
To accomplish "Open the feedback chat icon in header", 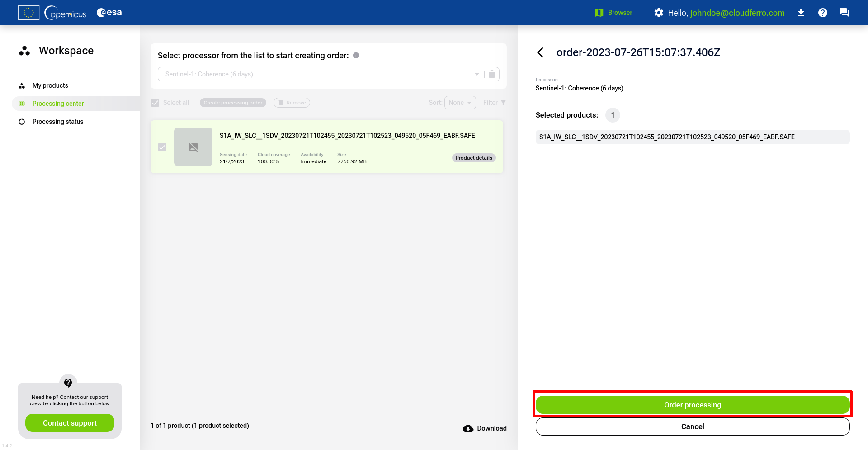I will pos(844,13).
